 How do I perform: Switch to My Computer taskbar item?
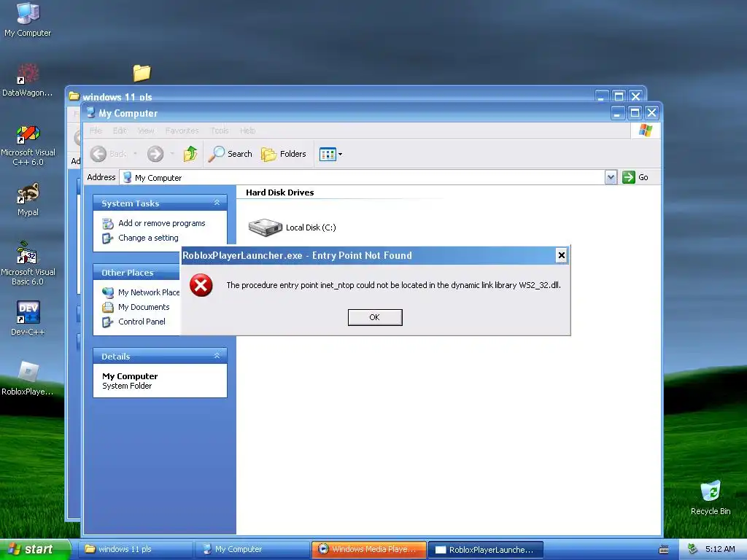point(252,549)
